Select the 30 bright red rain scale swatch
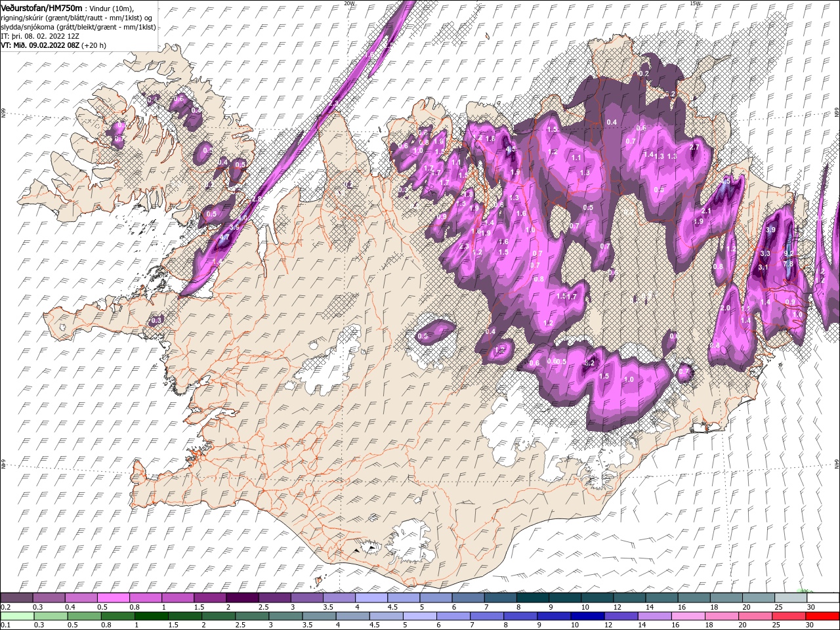840x630 pixels. pos(822,616)
